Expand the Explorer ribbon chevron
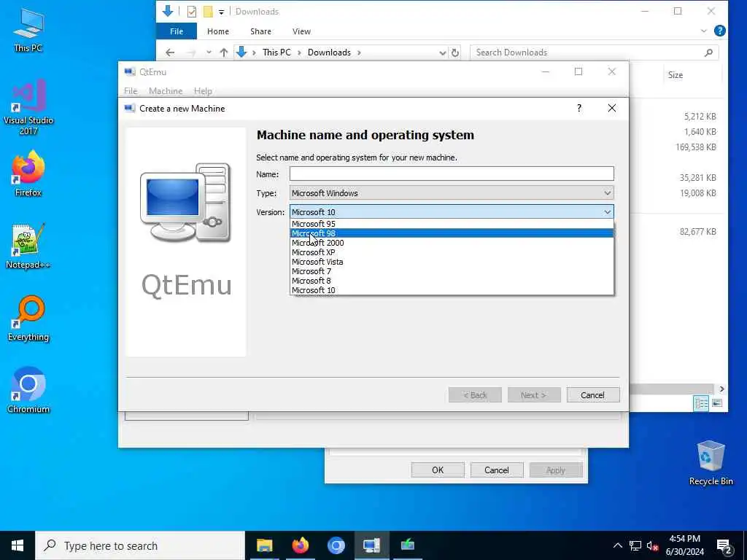The width and height of the screenshot is (747, 560). (x=704, y=31)
